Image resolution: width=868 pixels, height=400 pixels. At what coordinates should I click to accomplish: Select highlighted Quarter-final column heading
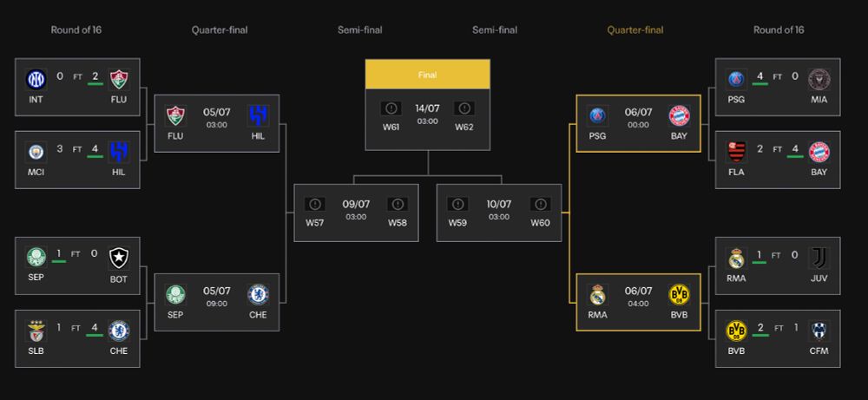coord(635,30)
